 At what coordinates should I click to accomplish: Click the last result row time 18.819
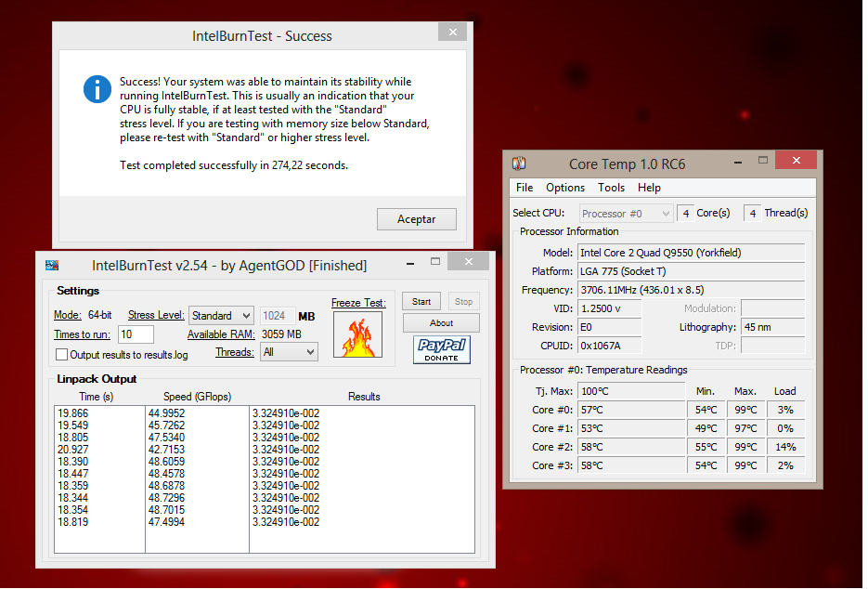[72, 522]
